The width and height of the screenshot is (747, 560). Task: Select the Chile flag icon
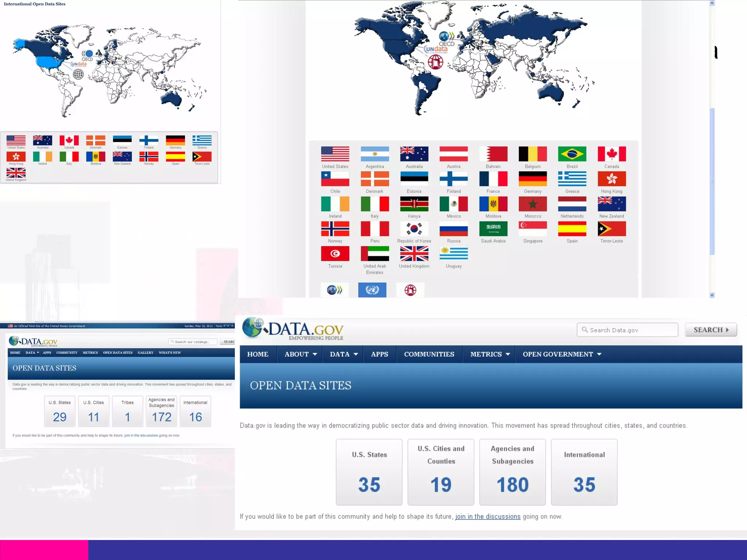(x=335, y=179)
